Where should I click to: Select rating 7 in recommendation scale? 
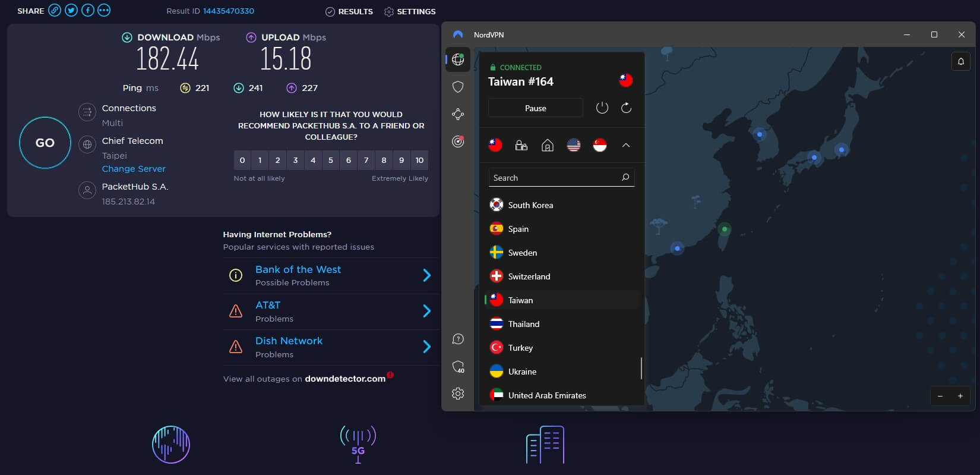tap(366, 161)
